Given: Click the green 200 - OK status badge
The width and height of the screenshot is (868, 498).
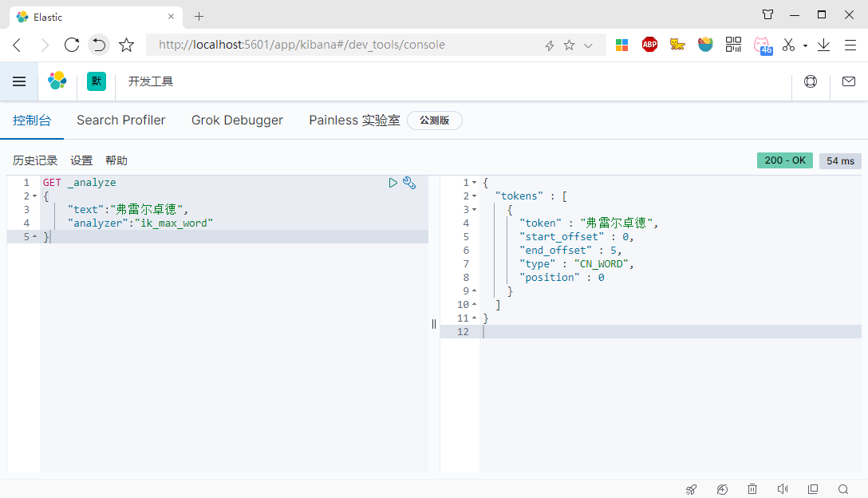Looking at the screenshot, I should 784,160.
